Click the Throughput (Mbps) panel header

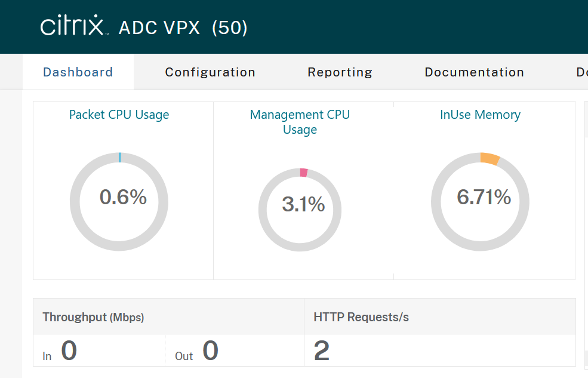pos(93,317)
